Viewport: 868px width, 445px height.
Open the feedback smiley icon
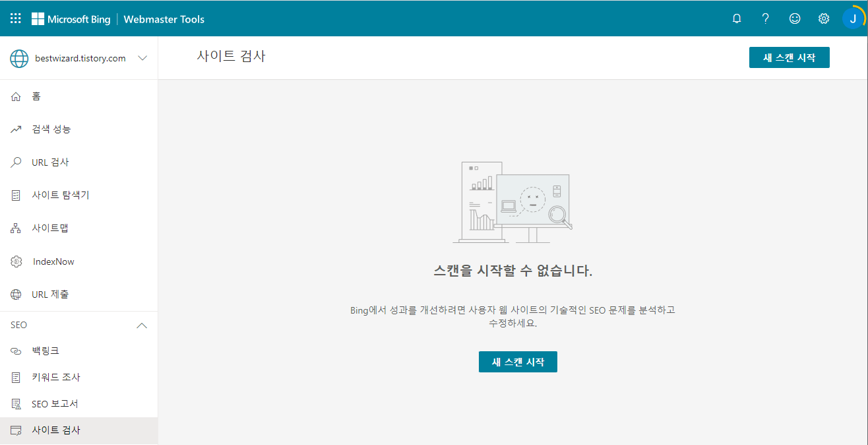(794, 18)
